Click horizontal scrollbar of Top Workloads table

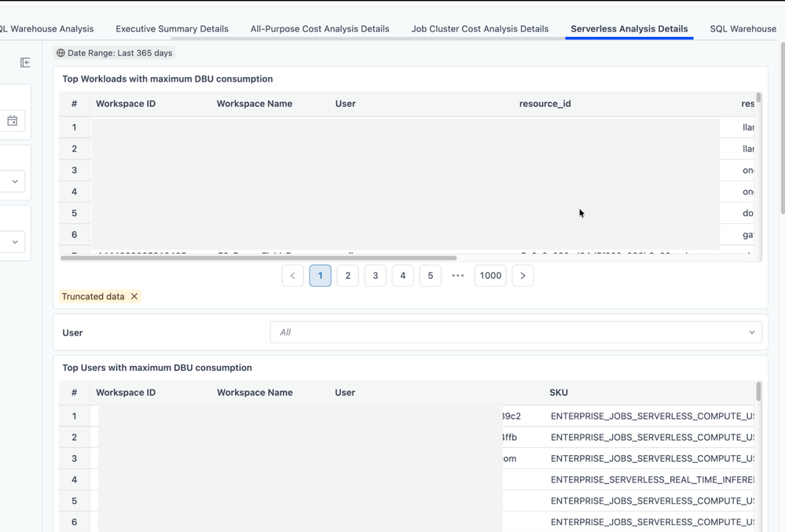tap(259, 258)
